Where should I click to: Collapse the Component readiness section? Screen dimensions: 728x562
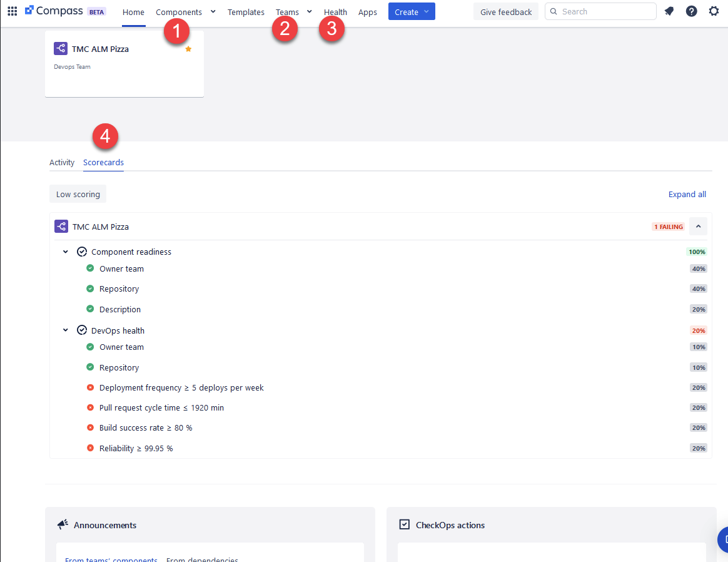pos(65,251)
